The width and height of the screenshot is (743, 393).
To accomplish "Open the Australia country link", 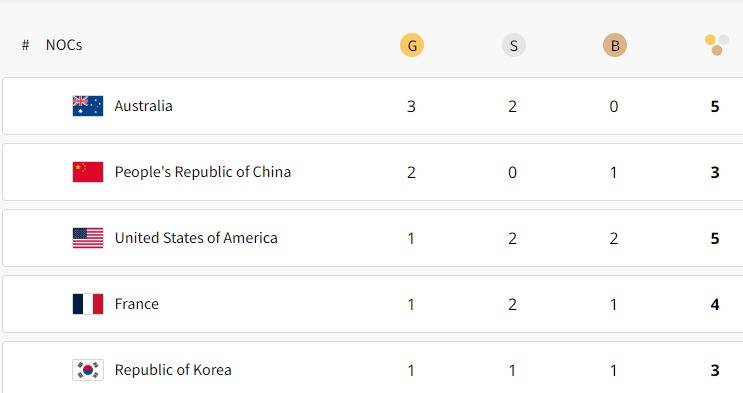I will [x=144, y=106].
